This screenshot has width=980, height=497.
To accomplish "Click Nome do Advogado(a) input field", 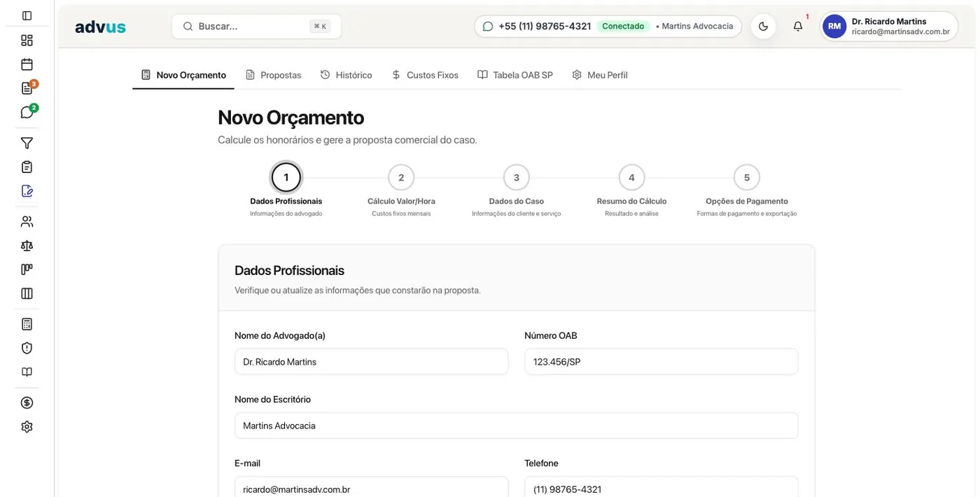I will (372, 362).
